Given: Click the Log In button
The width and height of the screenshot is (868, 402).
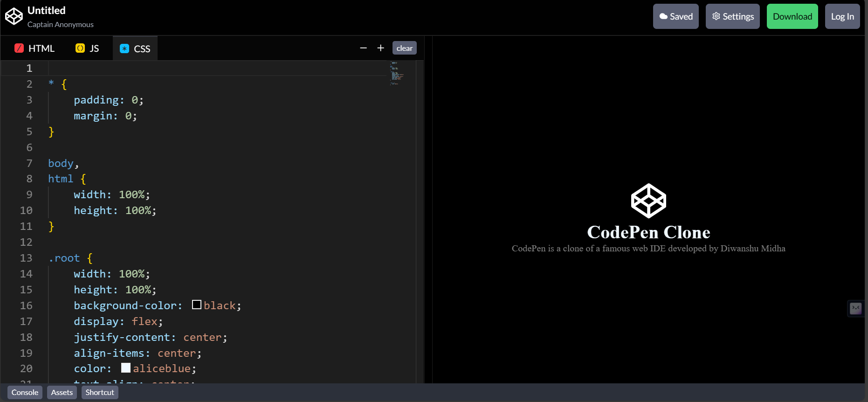Looking at the screenshot, I should click(x=842, y=16).
